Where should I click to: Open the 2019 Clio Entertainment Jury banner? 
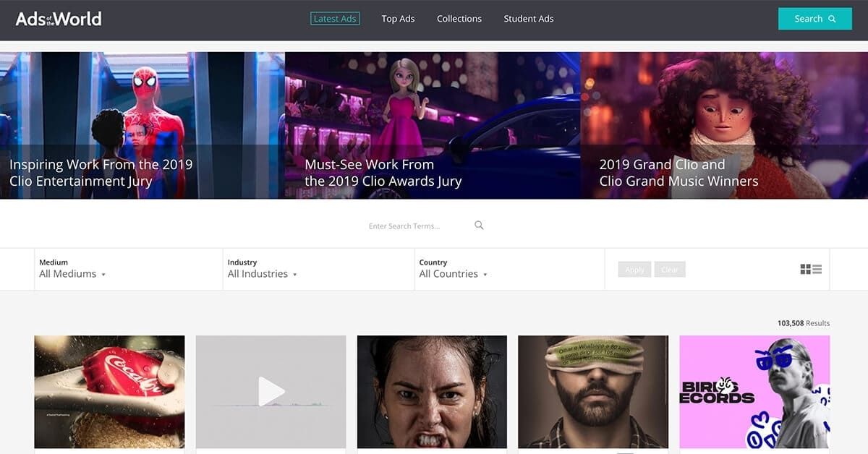click(x=142, y=125)
